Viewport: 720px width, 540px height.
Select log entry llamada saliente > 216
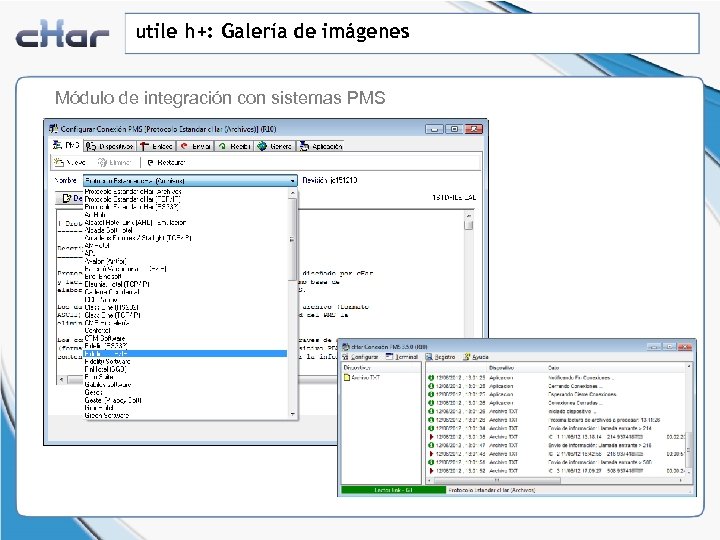tap(557, 445)
